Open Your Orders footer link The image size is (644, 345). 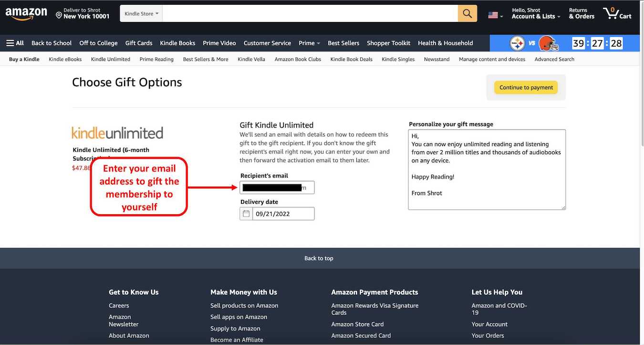tap(488, 335)
